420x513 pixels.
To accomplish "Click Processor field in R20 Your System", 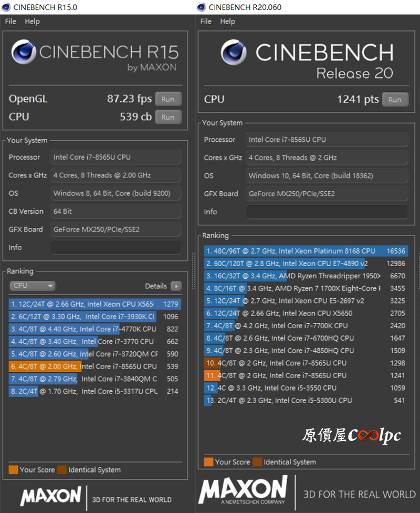I will coord(327,140).
